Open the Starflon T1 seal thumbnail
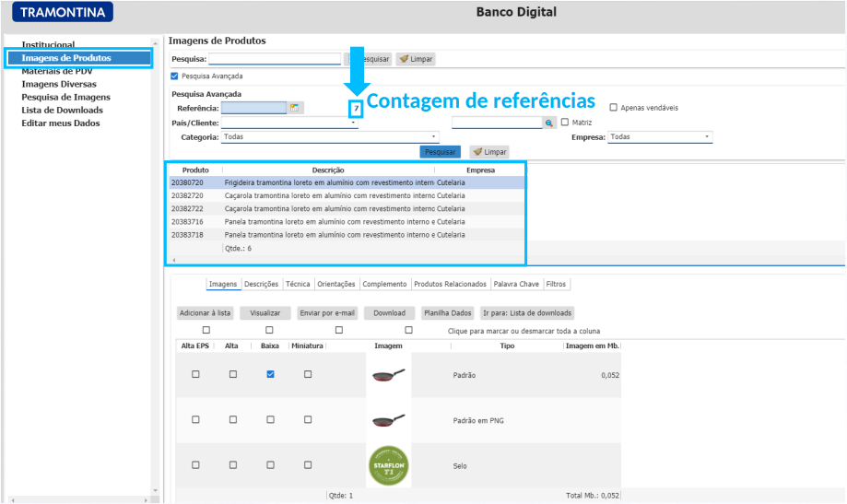Image resolution: width=847 pixels, height=504 pixels. tap(388, 465)
